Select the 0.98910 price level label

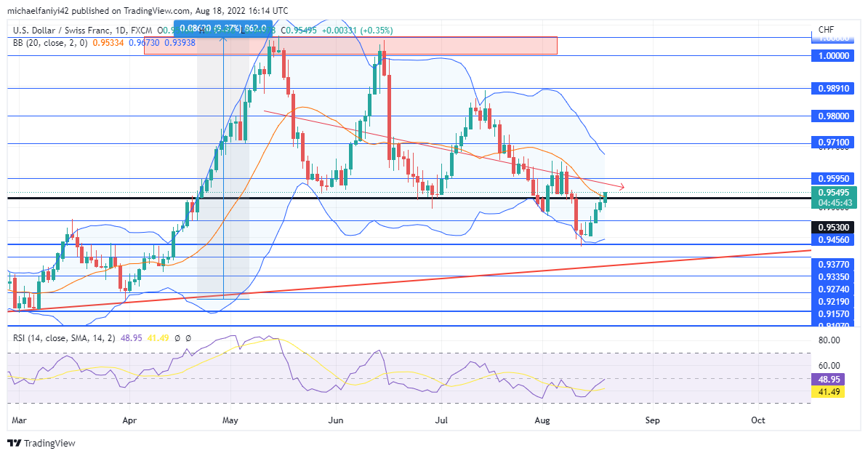pos(833,88)
